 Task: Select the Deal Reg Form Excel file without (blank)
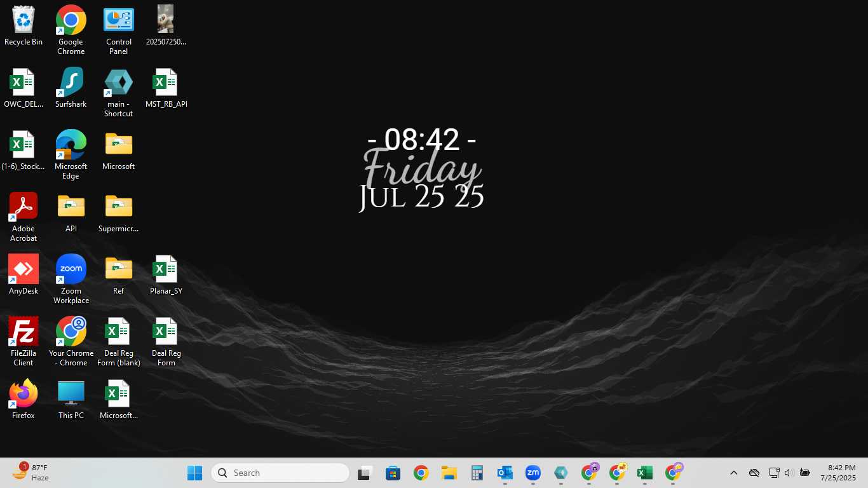166,342
